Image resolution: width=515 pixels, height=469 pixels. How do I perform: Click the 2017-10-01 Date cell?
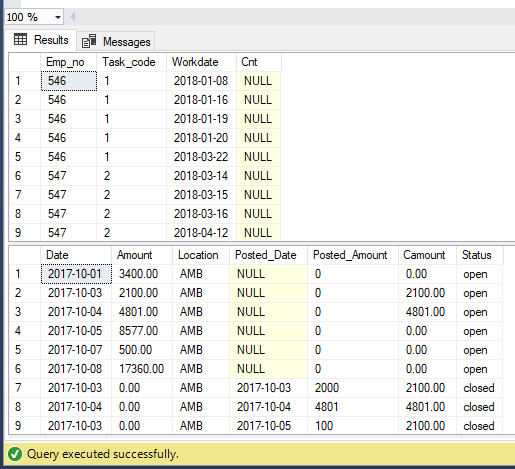click(x=76, y=274)
